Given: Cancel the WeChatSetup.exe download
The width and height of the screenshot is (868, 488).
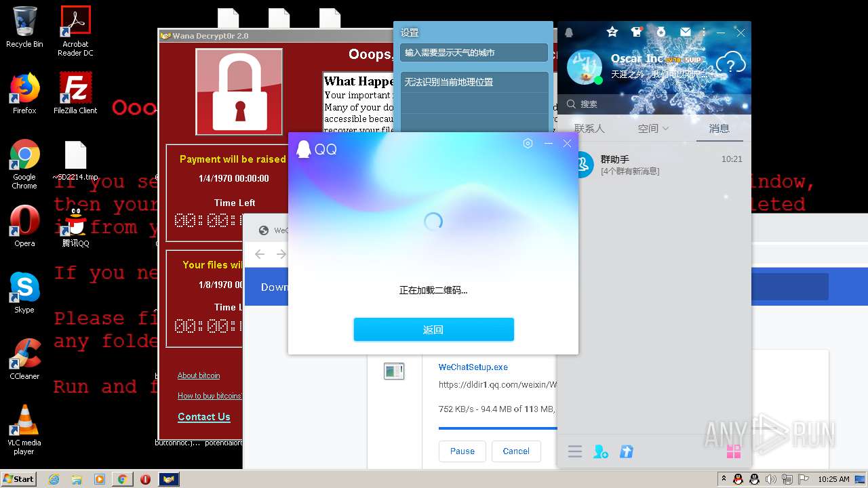Looking at the screenshot, I should coord(516,451).
